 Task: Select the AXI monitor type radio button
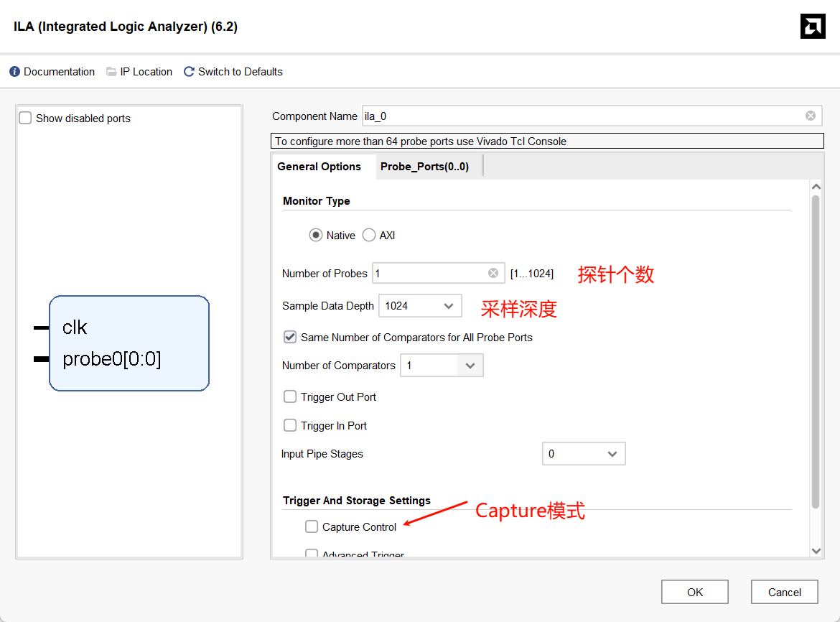pos(369,235)
